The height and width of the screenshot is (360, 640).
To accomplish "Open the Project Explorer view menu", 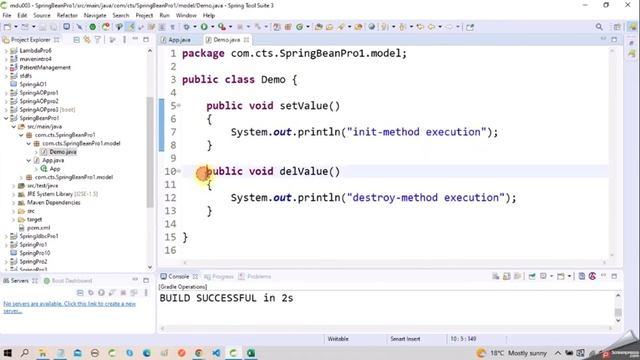I will (124, 40).
